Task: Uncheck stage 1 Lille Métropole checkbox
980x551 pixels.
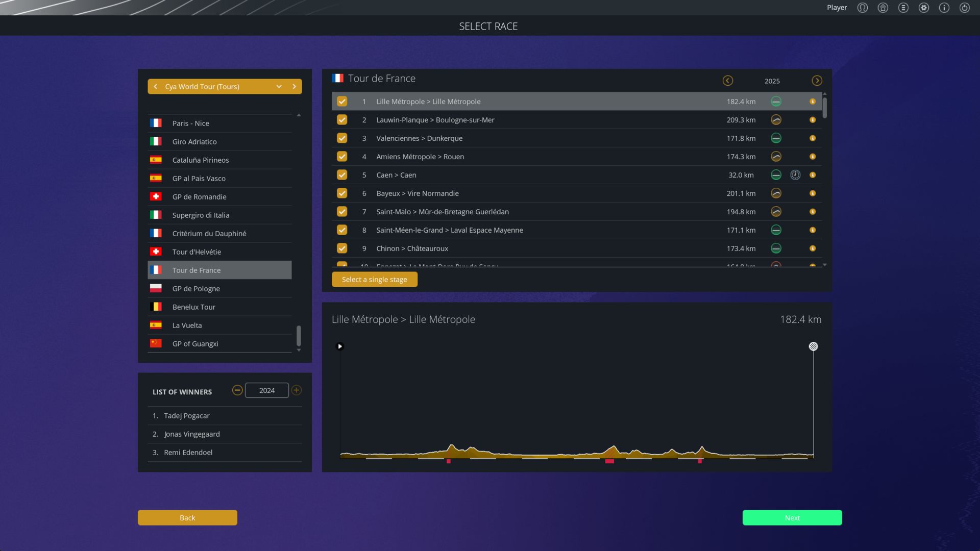Action: (x=342, y=102)
